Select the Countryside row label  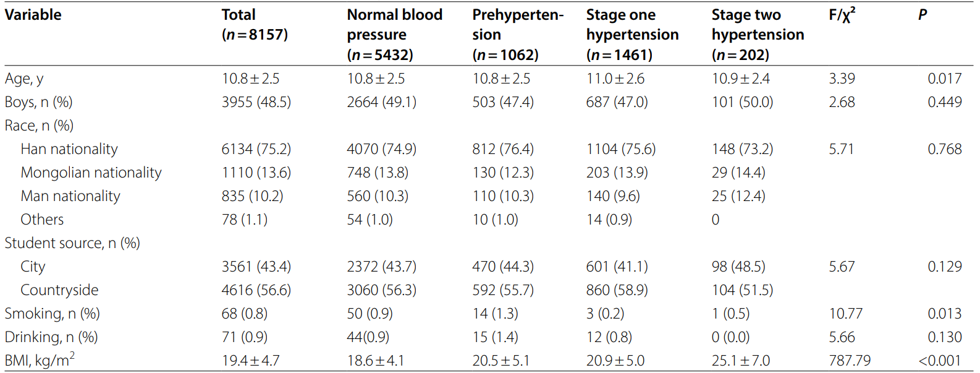coord(59,290)
